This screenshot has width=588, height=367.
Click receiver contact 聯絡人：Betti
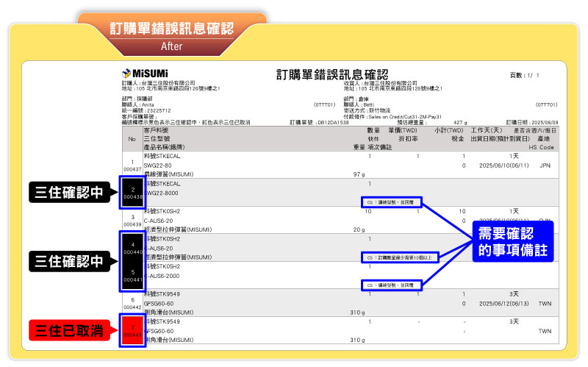pos(359,104)
